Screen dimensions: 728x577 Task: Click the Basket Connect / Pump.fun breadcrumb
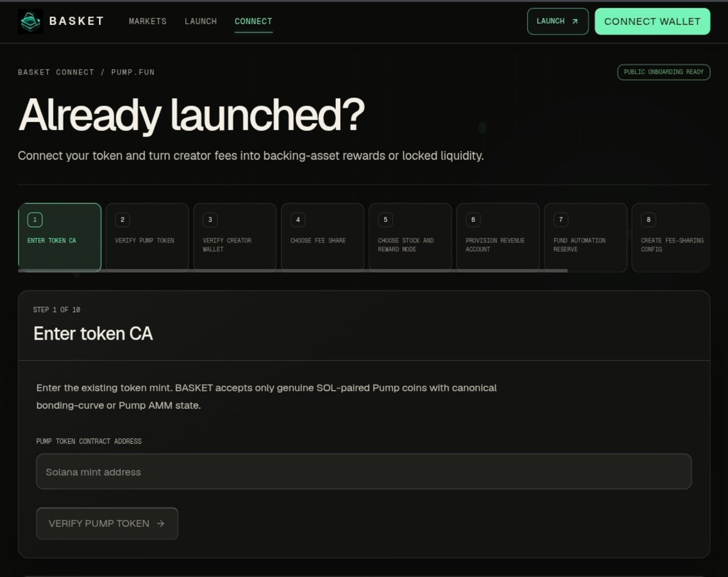[86, 72]
